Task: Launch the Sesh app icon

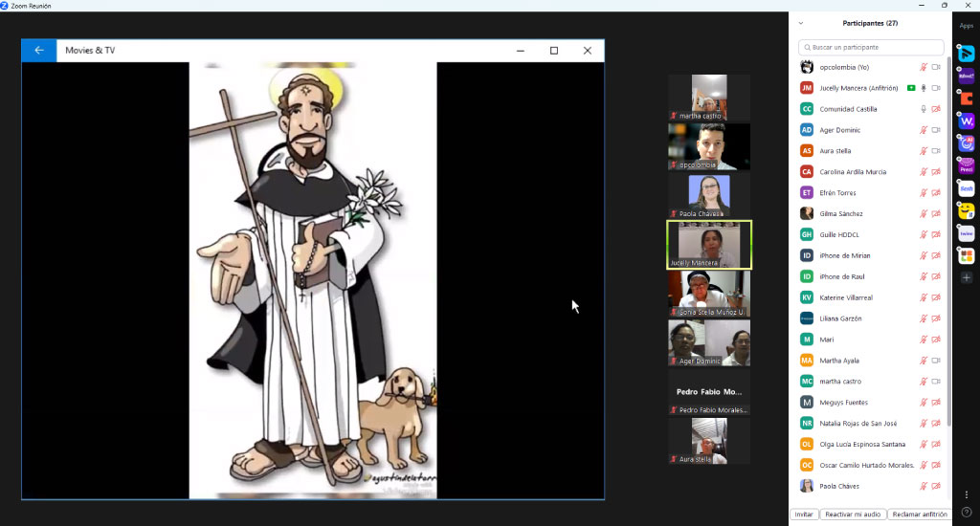Action: click(967, 188)
